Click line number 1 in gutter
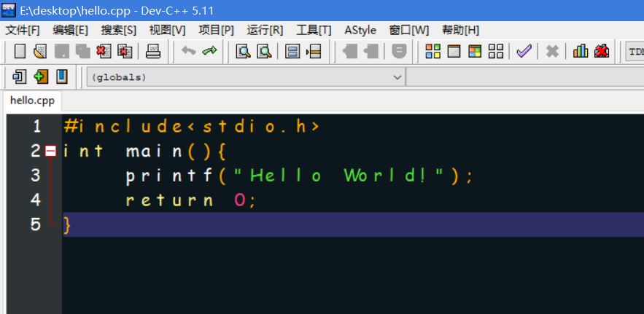The image size is (644, 314). click(37, 127)
